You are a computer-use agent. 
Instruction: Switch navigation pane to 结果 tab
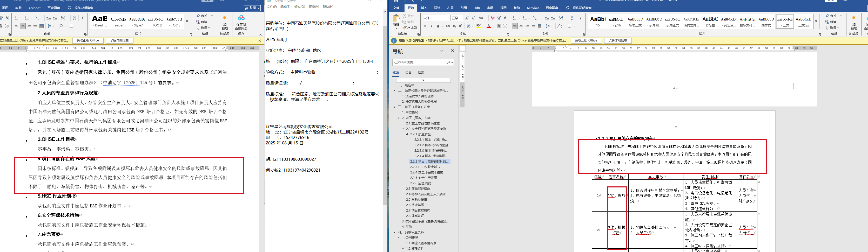(x=421, y=73)
